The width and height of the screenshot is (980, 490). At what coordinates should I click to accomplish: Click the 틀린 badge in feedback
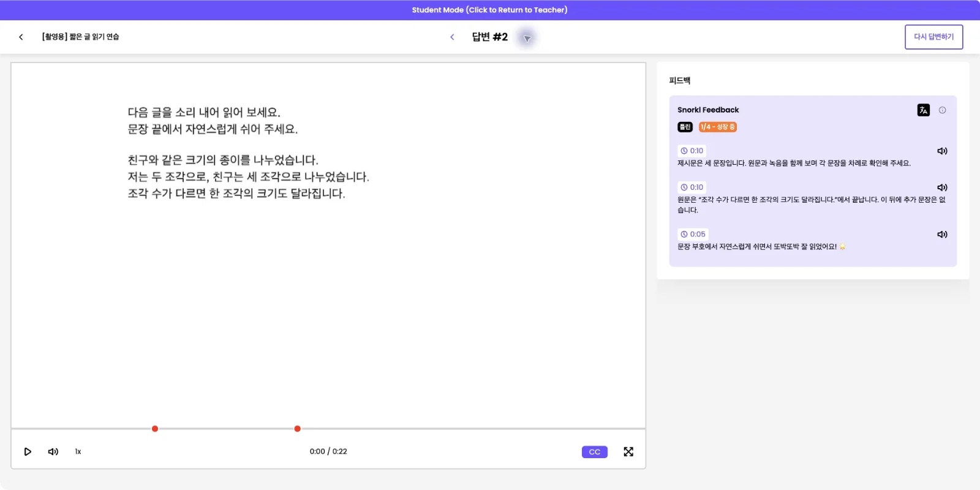click(685, 127)
